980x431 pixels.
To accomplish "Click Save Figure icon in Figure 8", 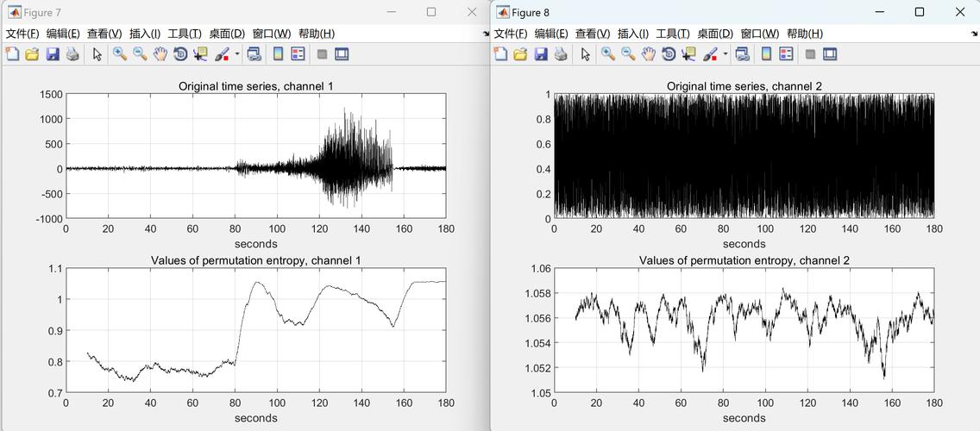I will coord(541,54).
